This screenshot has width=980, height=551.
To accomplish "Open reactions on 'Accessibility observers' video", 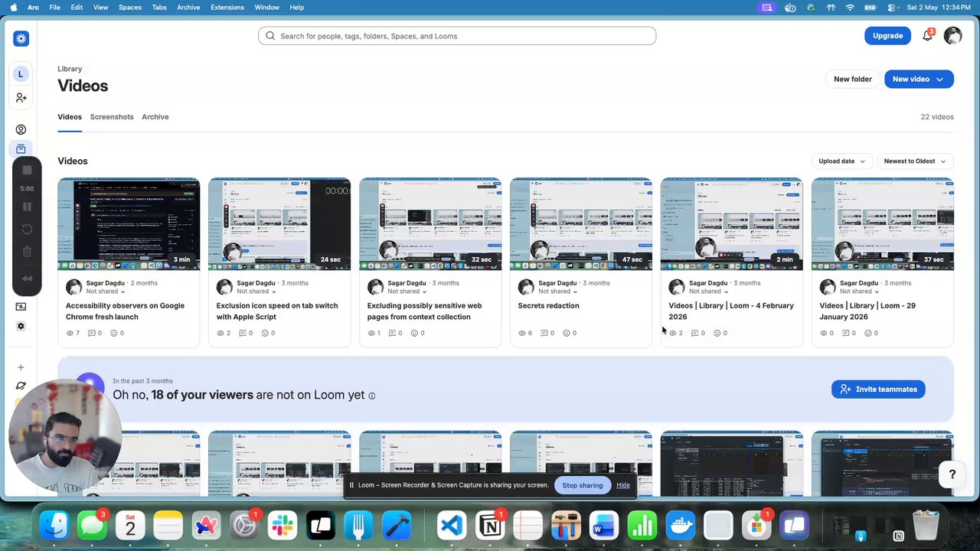I will [x=117, y=333].
